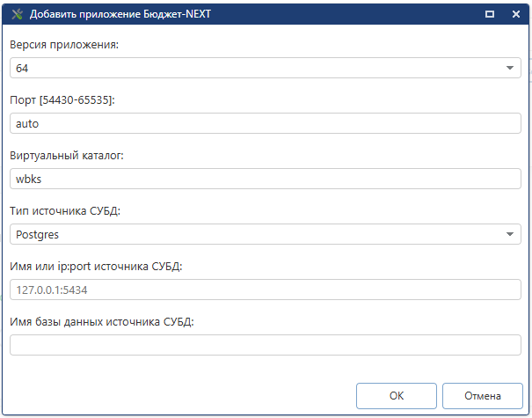This screenshot has width=532, height=418.
Task: Expand the Тип источника СУБД dropdown arrow
Action: [510, 234]
